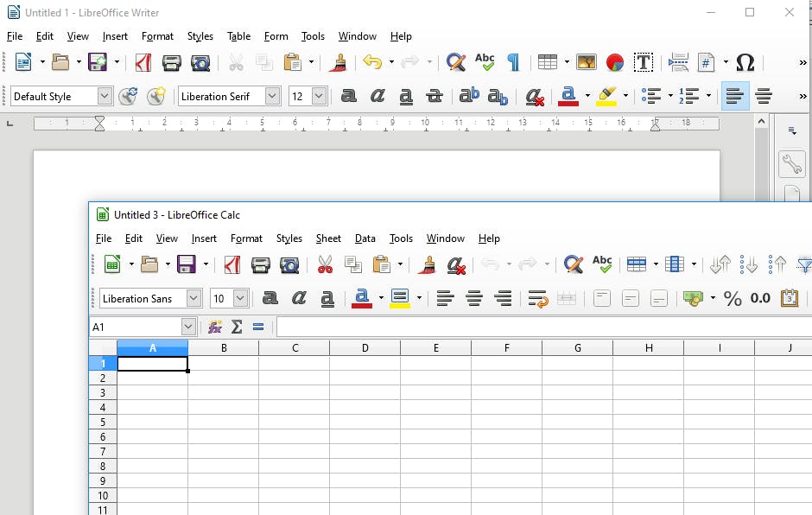Apply percent format in Calc
This screenshot has width=812, height=515.
click(733, 297)
